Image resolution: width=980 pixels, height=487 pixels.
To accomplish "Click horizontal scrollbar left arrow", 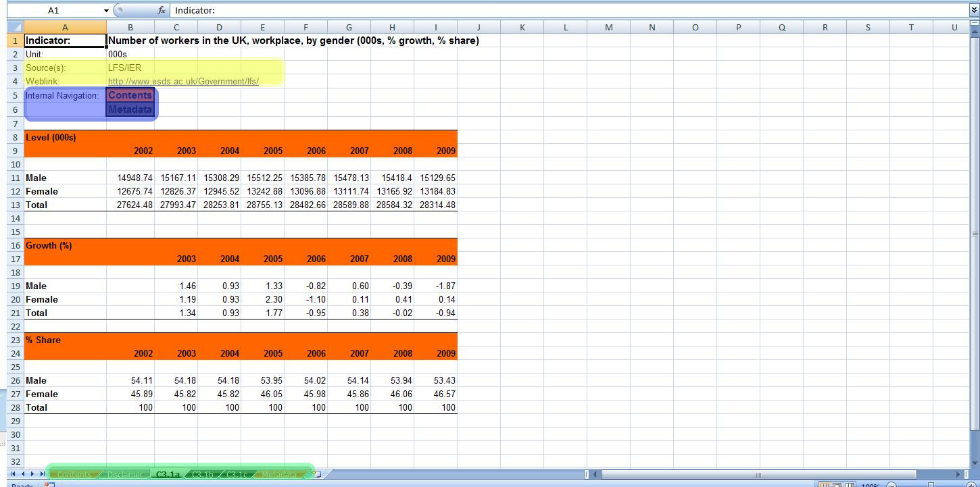I will (595, 474).
